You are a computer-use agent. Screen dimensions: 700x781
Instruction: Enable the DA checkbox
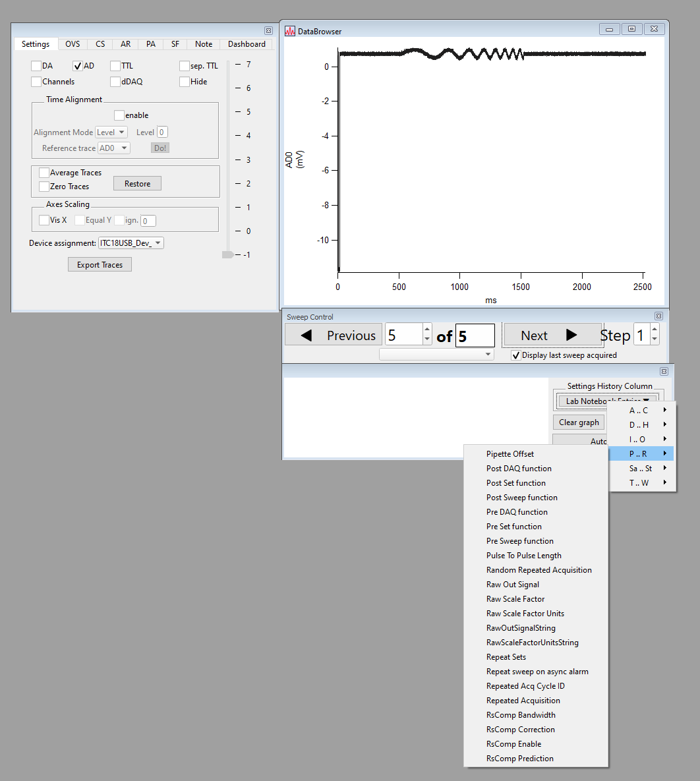36,66
